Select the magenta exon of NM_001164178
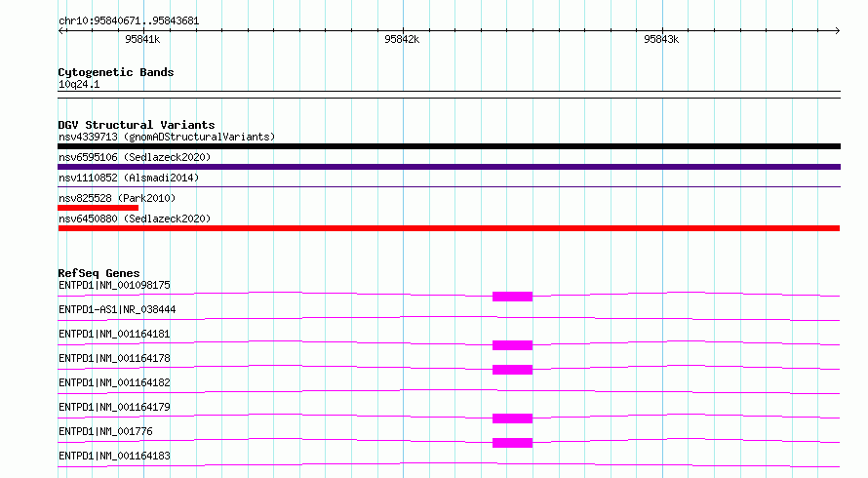 513,370
